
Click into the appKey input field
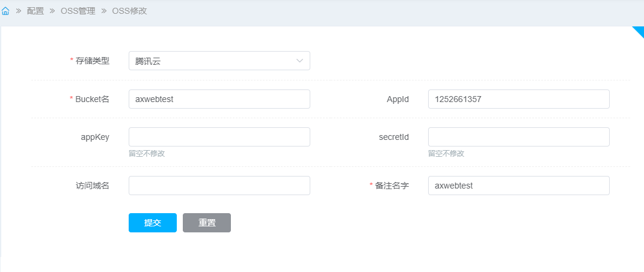tap(219, 137)
